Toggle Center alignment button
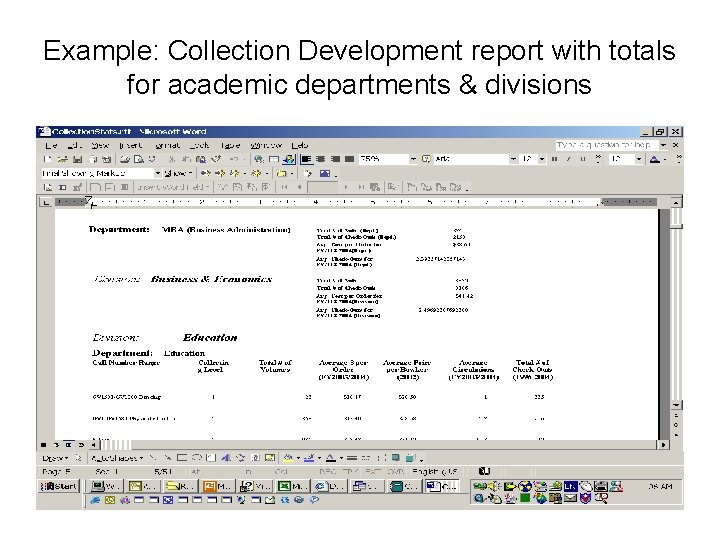The image size is (720, 540). coord(321,159)
